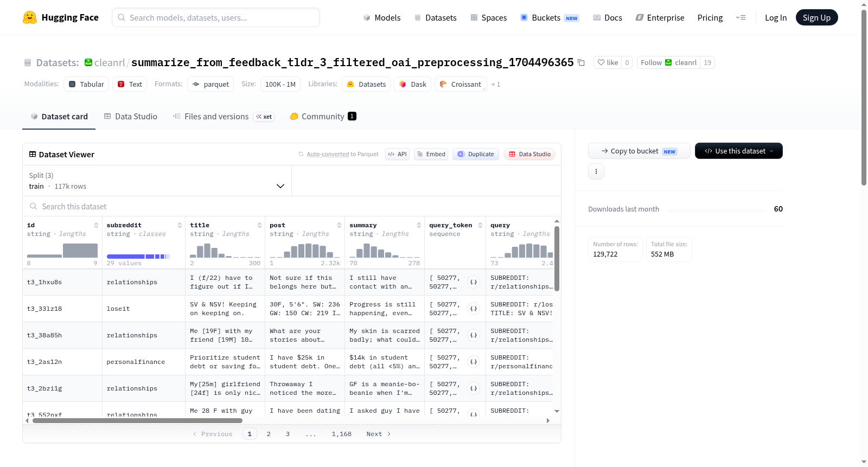Sort by the query_token column
This screenshot has height=467, width=868.
coord(480,225)
